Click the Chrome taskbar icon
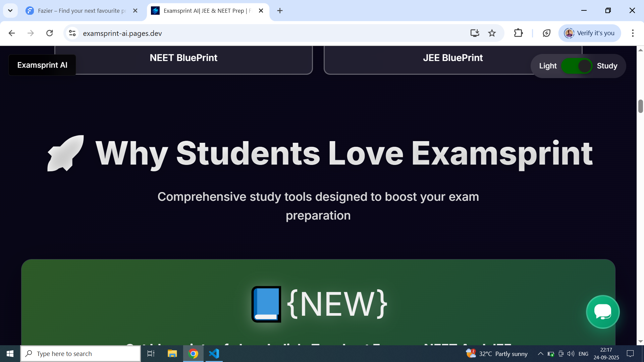 (x=193, y=354)
